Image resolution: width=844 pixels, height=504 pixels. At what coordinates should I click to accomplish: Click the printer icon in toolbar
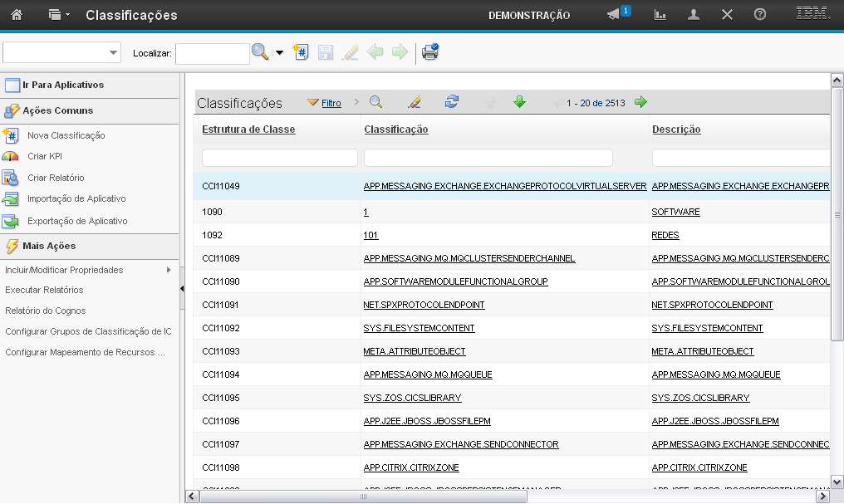click(x=429, y=52)
